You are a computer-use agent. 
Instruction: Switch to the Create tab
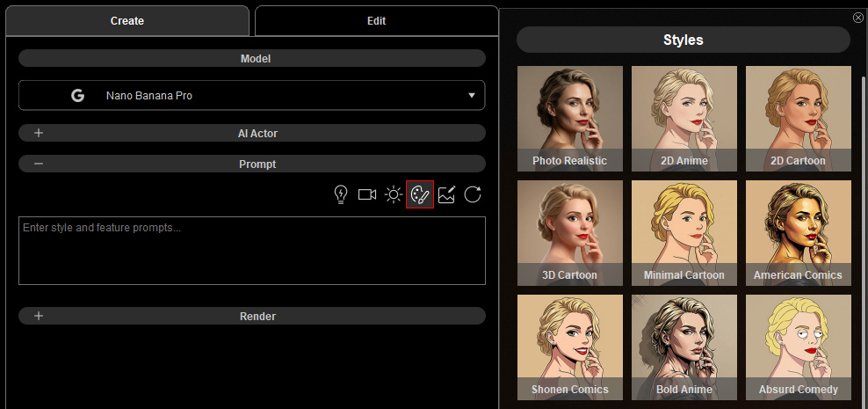(127, 21)
